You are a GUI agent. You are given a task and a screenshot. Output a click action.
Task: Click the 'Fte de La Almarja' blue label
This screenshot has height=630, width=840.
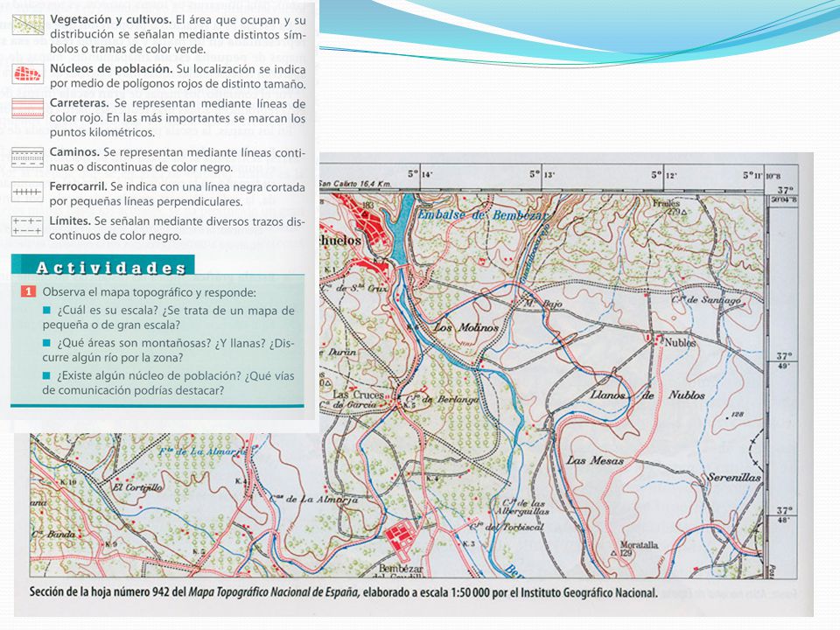tap(203, 451)
